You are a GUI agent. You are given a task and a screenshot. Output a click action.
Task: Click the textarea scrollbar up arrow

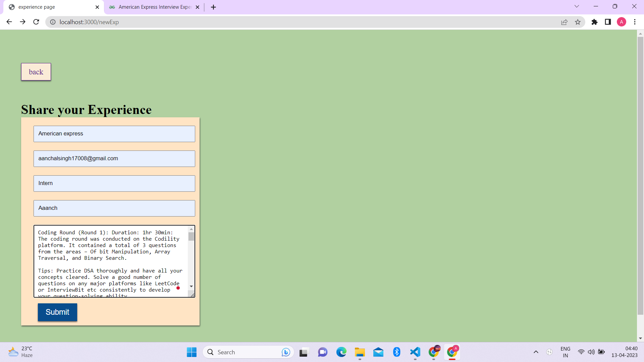click(191, 229)
